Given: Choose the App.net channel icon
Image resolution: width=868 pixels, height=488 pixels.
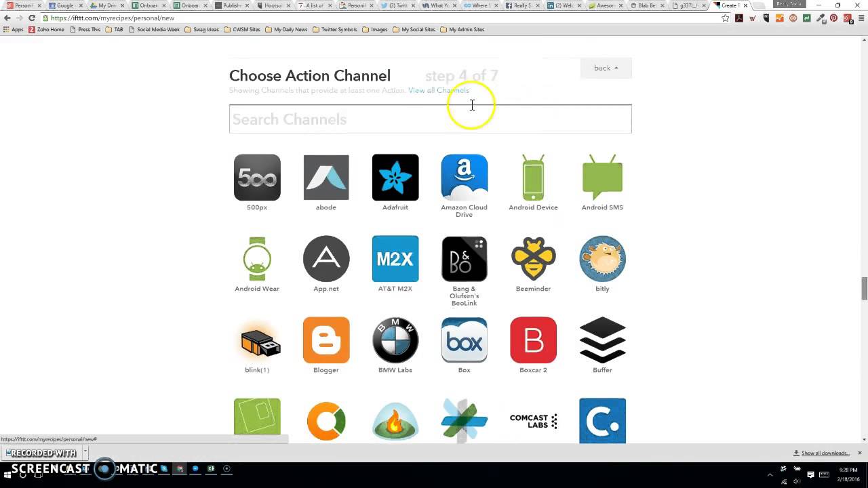Looking at the screenshot, I should (x=326, y=259).
